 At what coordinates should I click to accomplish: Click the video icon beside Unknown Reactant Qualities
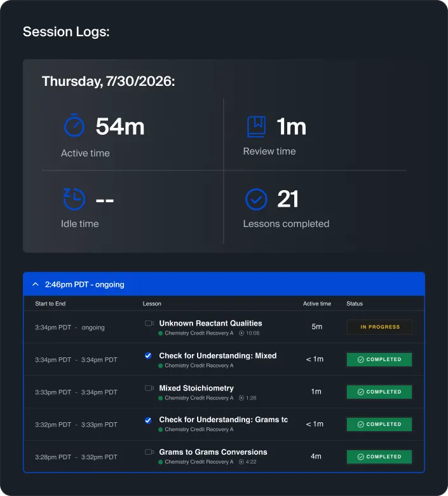(x=149, y=323)
